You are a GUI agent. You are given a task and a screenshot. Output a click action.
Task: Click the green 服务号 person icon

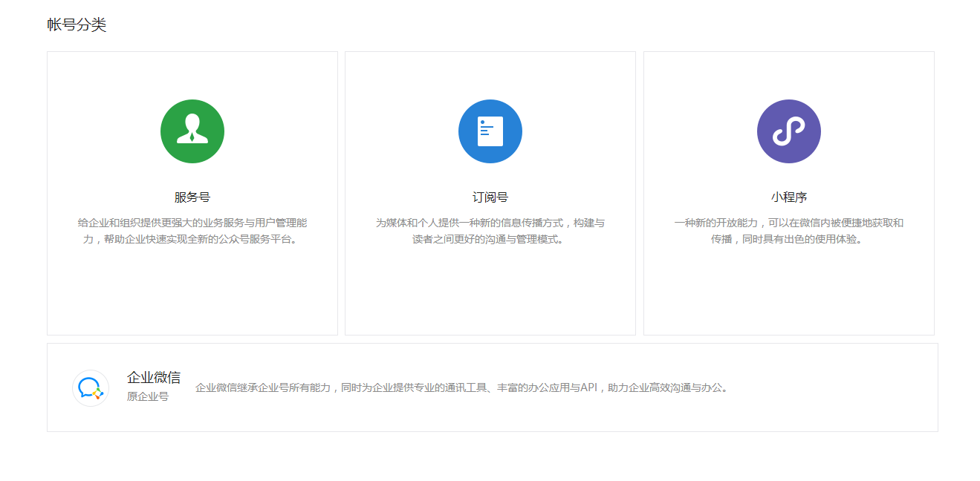coord(192,131)
